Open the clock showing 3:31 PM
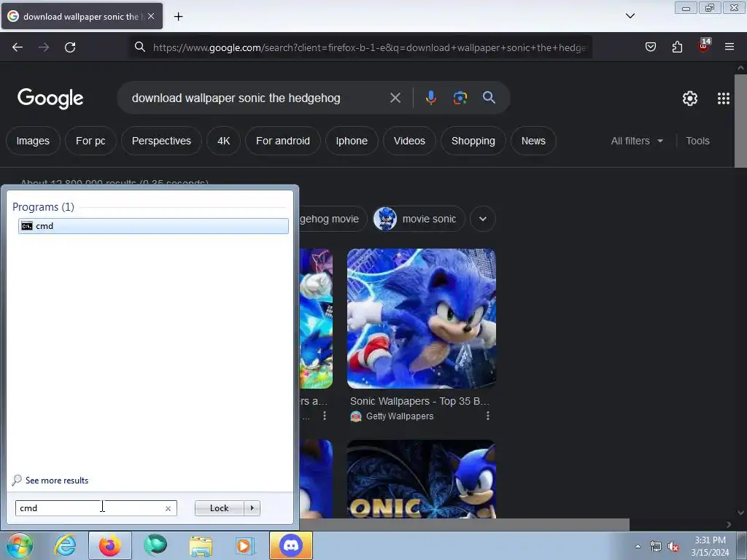This screenshot has height=560, width=747. [710, 546]
